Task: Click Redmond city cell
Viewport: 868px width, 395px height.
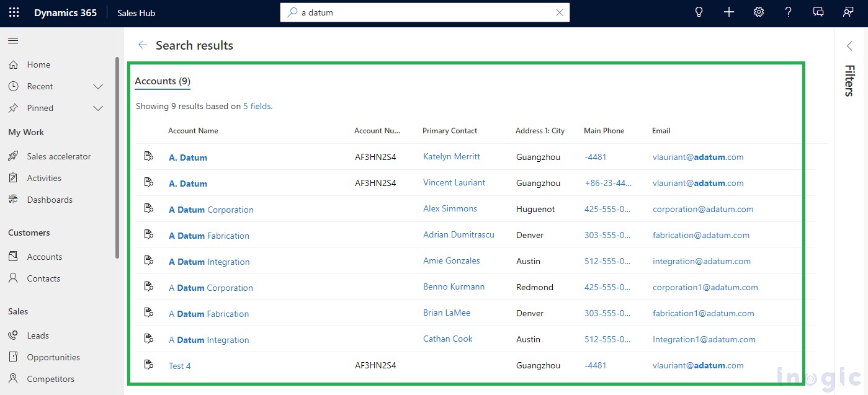Action: pyautogui.click(x=534, y=287)
